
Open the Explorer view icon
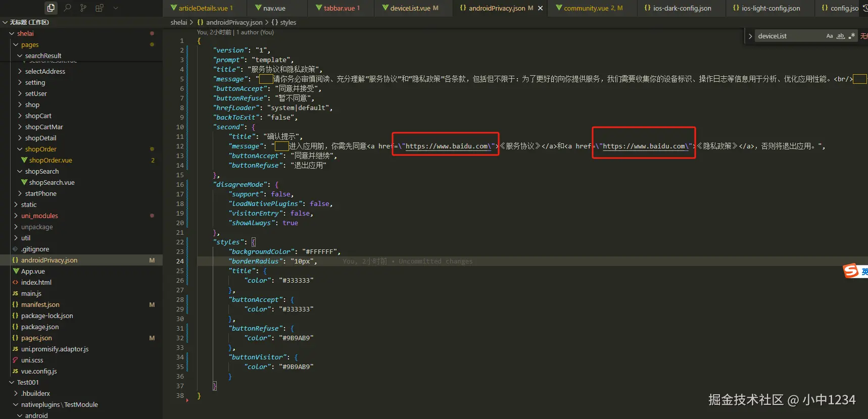[51, 8]
